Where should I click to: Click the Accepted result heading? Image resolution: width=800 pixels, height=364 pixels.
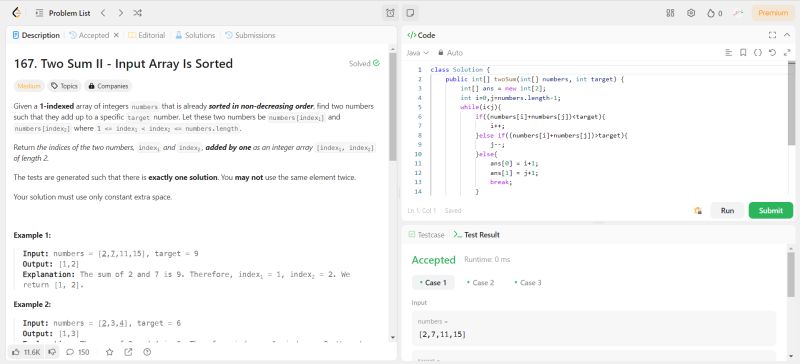tap(434, 260)
